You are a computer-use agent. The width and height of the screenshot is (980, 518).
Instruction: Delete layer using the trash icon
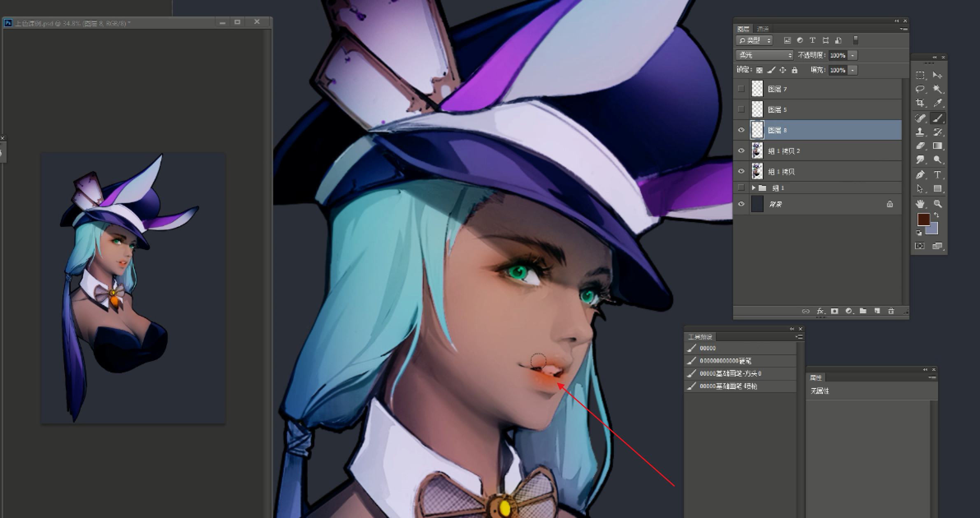pos(891,311)
